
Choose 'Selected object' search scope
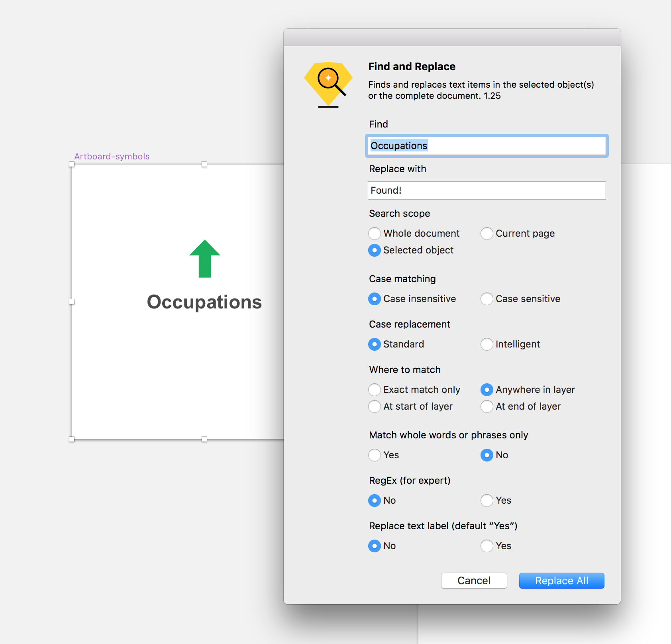click(x=374, y=250)
